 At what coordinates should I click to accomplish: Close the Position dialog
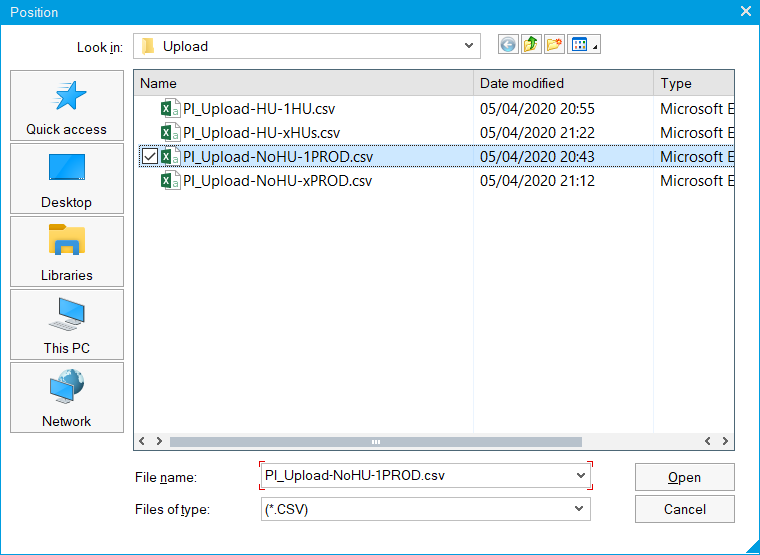coord(746,11)
